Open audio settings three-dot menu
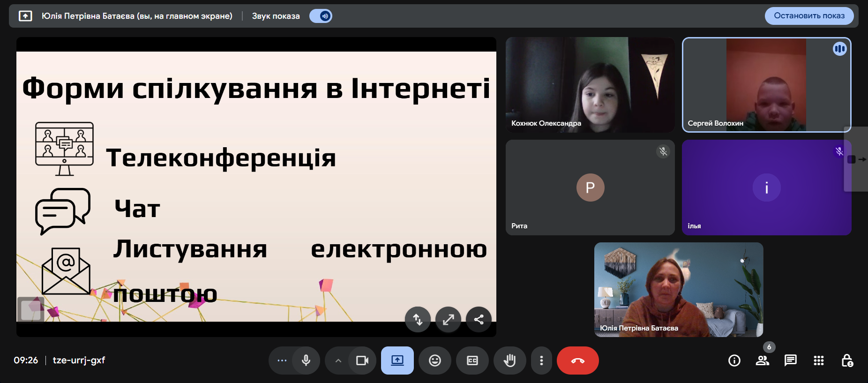868x383 pixels. [282, 360]
